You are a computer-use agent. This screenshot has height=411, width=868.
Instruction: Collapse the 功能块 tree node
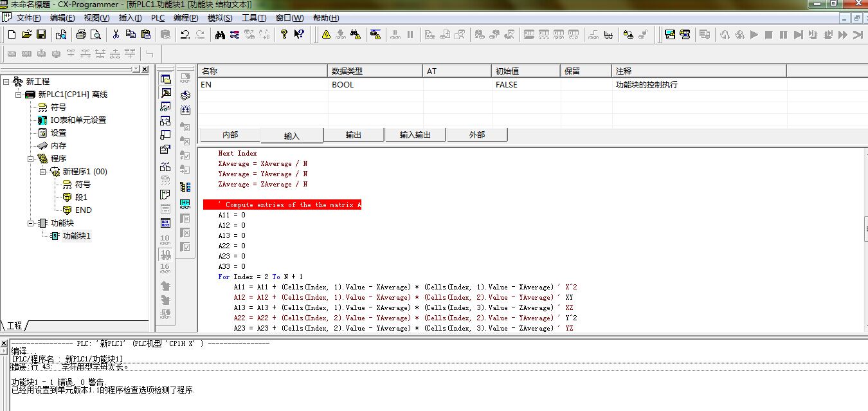(30, 223)
